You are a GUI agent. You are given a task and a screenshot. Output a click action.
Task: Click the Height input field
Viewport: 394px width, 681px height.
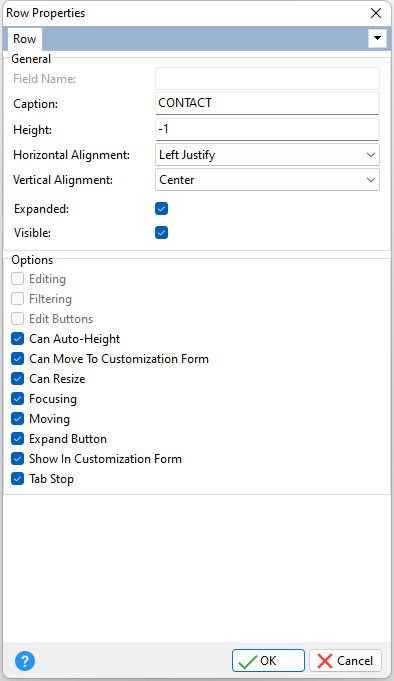(x=267, y=129)
